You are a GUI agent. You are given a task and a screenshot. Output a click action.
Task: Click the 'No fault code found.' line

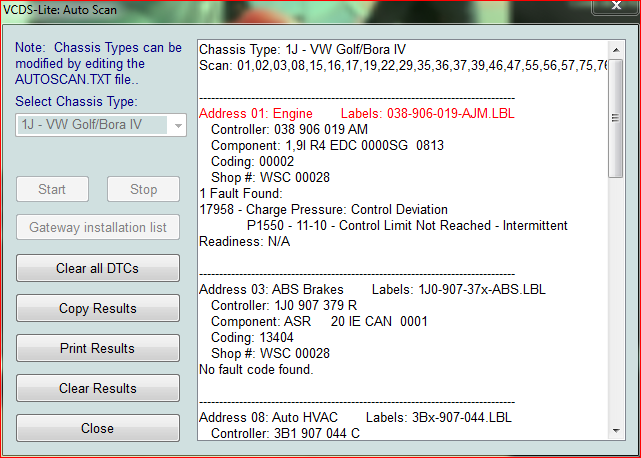pyautogui.click(x=256, y=370)
